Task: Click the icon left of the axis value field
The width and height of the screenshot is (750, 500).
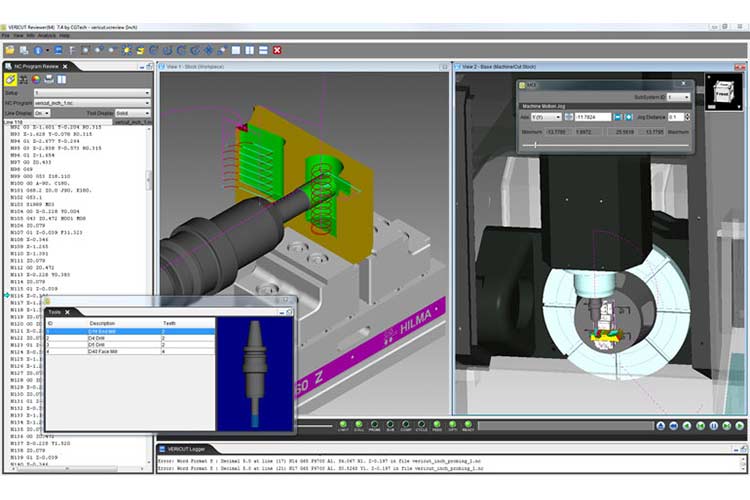Action: click(569, 117)
